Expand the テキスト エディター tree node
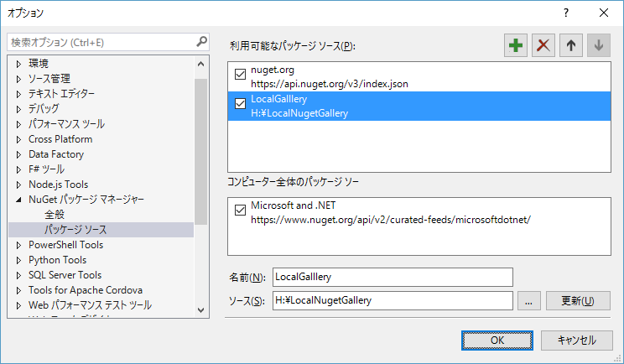624x364 pixels. click(18, 94)
